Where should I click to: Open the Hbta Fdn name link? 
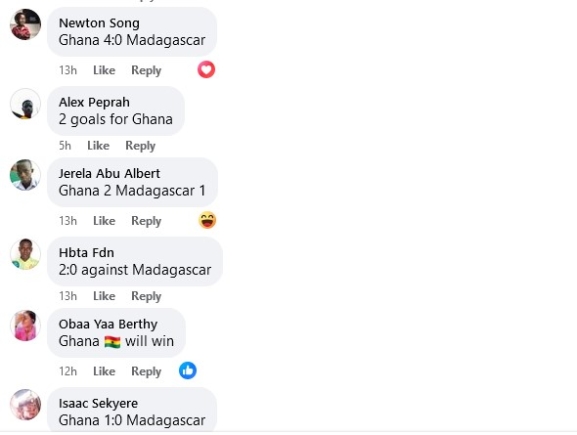[86, 252]
